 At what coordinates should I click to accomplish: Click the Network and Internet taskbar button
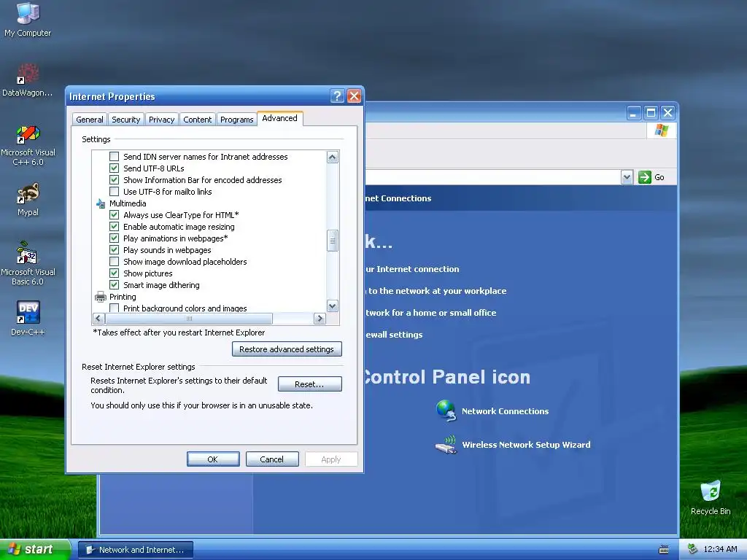(x=136, y=550)
